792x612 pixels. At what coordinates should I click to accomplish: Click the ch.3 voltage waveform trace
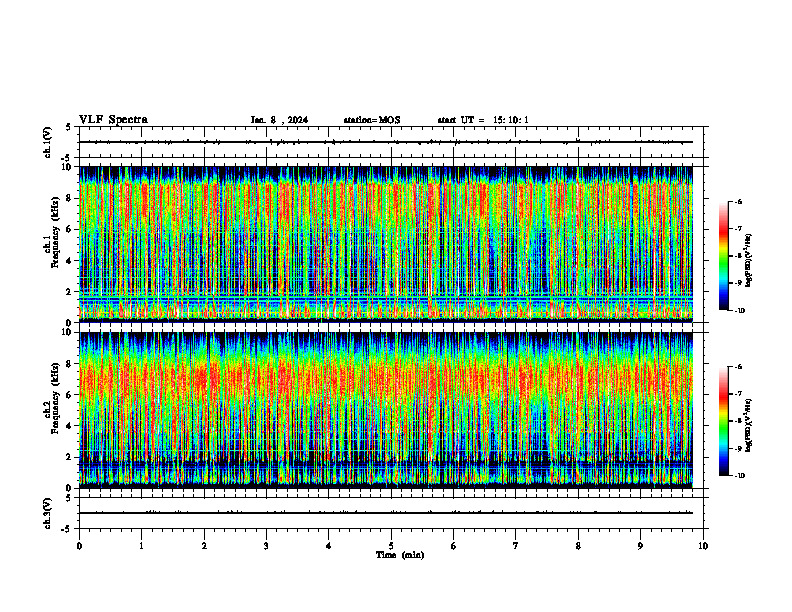click(x=386, y=513)
